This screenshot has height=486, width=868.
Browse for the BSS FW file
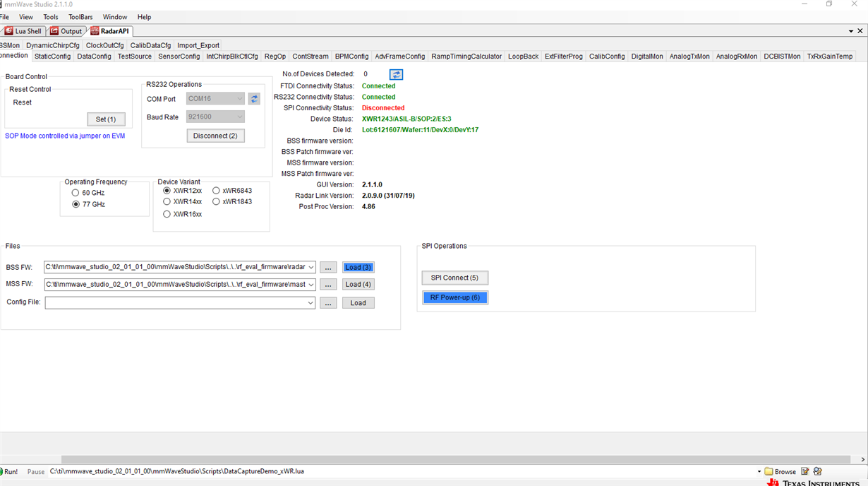pos(328,267)
